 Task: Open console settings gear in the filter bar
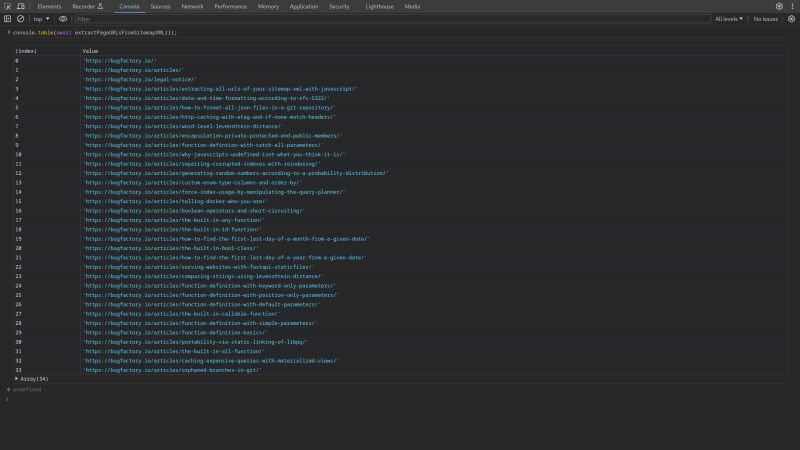(x=791, y=19)
